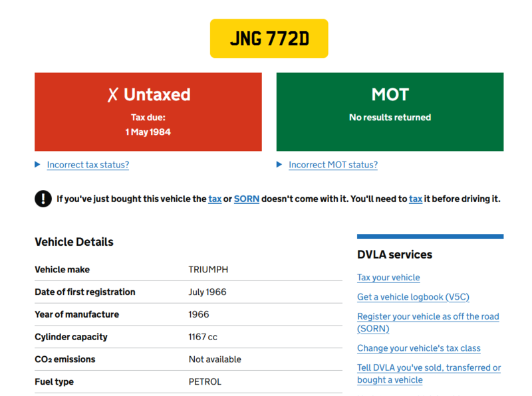
Task: Open the 'Tax your vehicle' link
Action: pos(388,278)
